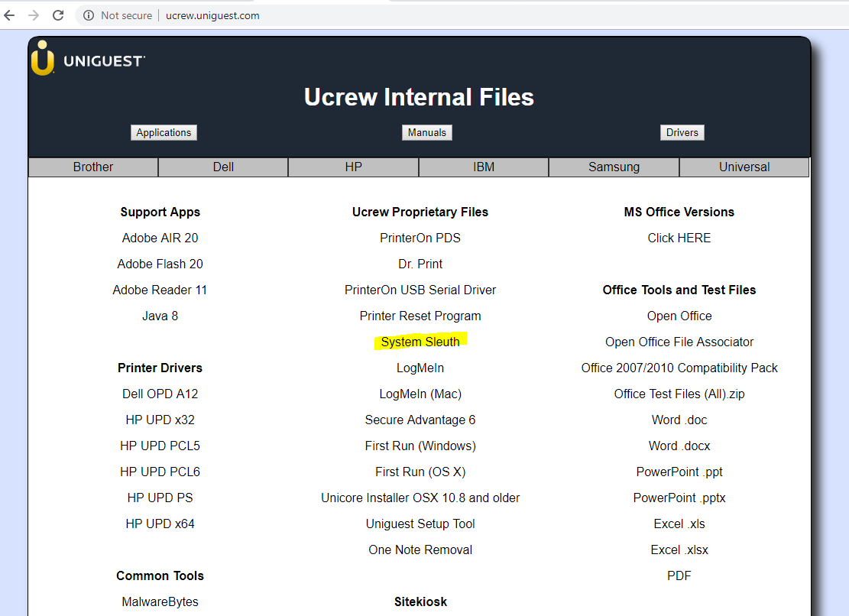Click the highlighted System Sleuth link
849x616 pixels.
(420, 342)
